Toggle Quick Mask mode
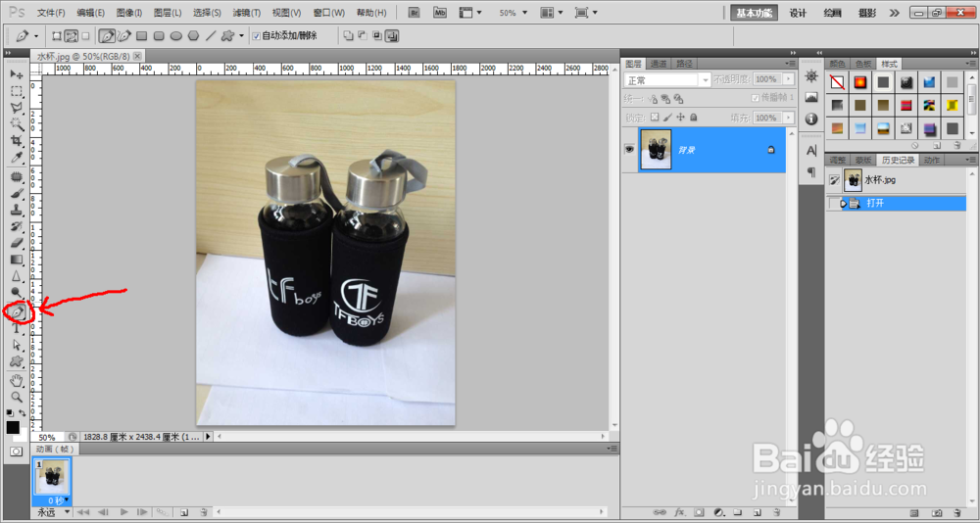Screen dimensions: 980x523 (17, 451)
